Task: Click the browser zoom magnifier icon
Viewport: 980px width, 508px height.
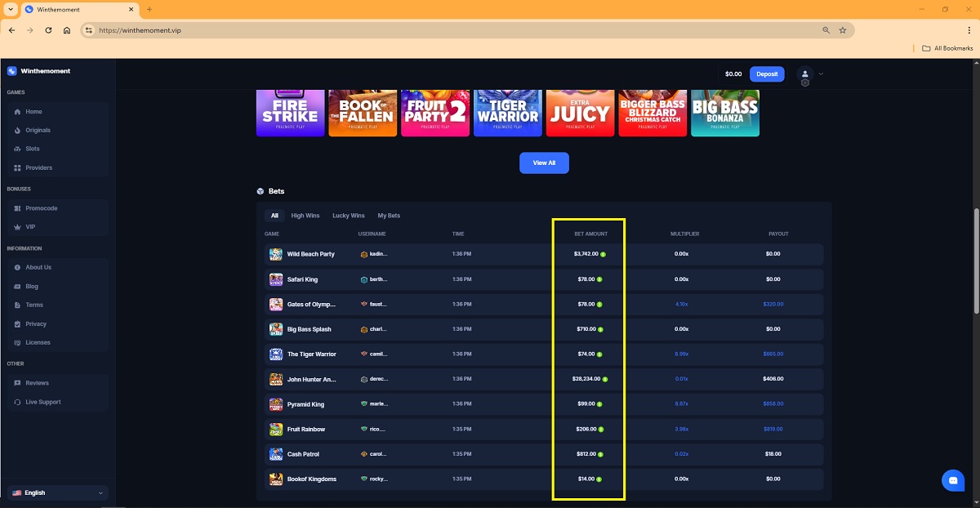Action: [x=826, y=30]
